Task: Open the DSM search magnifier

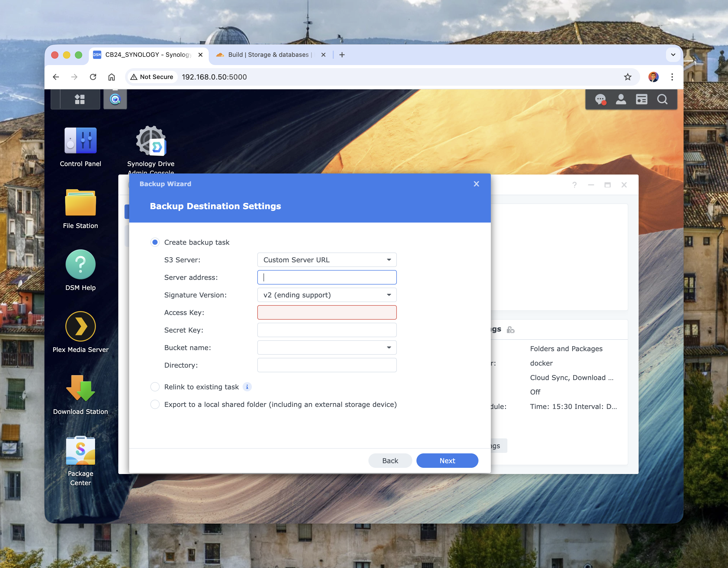Action: (x=662, y=99)
